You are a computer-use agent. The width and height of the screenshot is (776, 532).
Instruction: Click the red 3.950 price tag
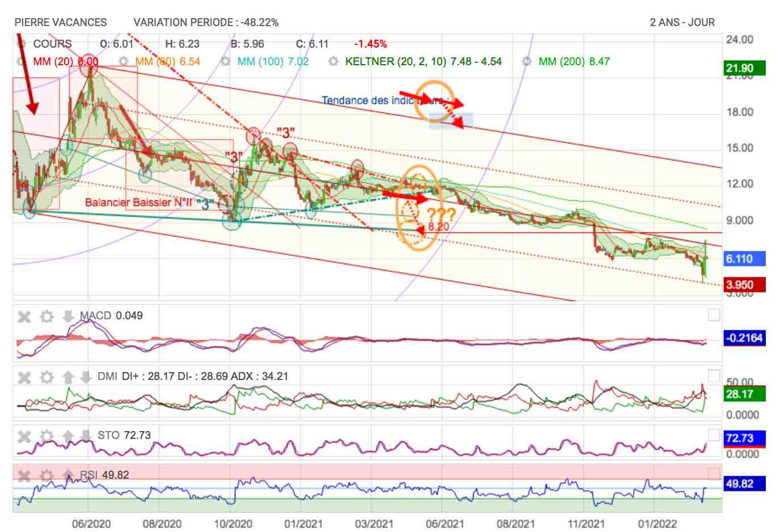tap(745, 285)
